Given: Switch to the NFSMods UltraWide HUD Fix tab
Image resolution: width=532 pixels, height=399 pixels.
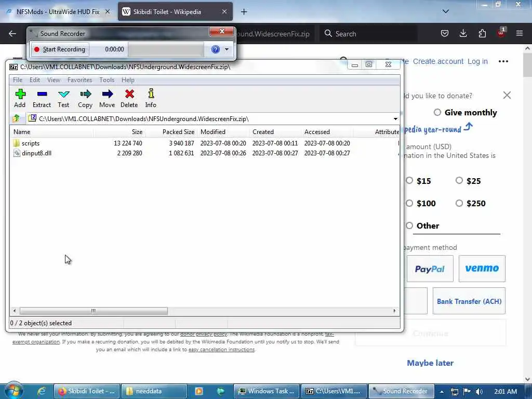Looking at the screenshot, I should pos(58,12).
